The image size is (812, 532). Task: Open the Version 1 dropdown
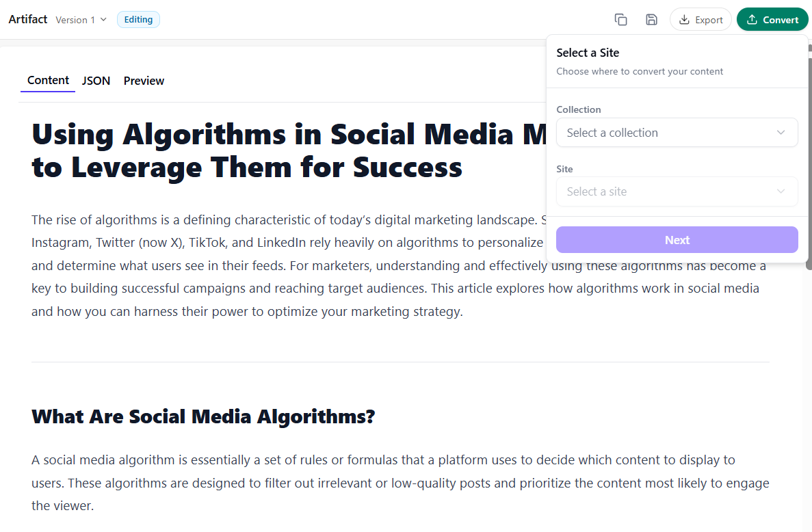pyautogui.click(x=81, y=20)
